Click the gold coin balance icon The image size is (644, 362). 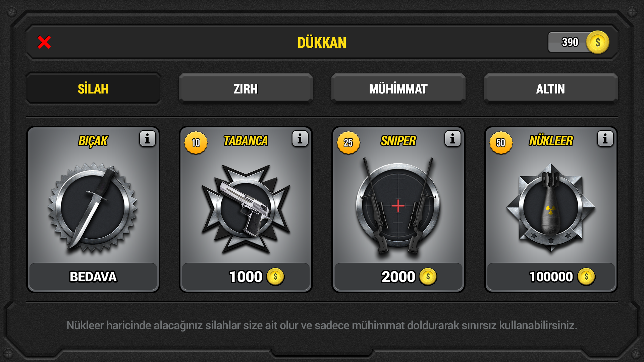coord(597,42)
